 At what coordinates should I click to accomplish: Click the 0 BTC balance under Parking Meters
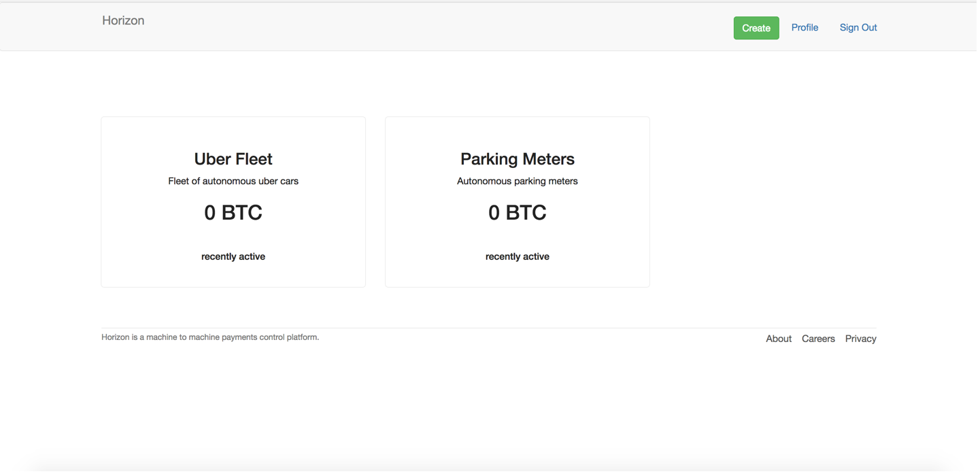point(519,213)
